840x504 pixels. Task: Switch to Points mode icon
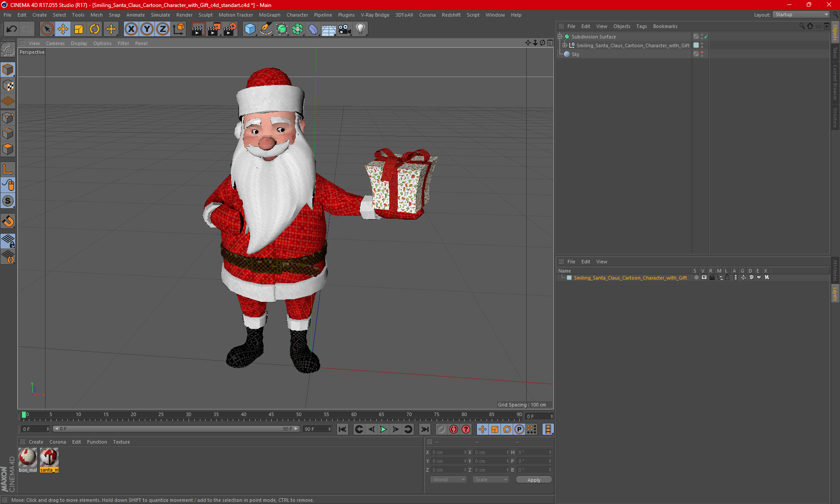pos(8,117)
